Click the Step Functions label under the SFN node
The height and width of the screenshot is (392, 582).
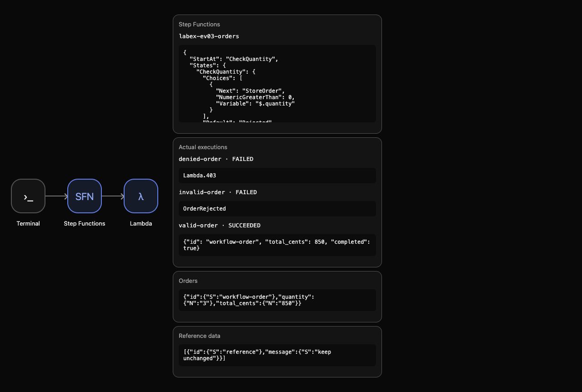85,223
